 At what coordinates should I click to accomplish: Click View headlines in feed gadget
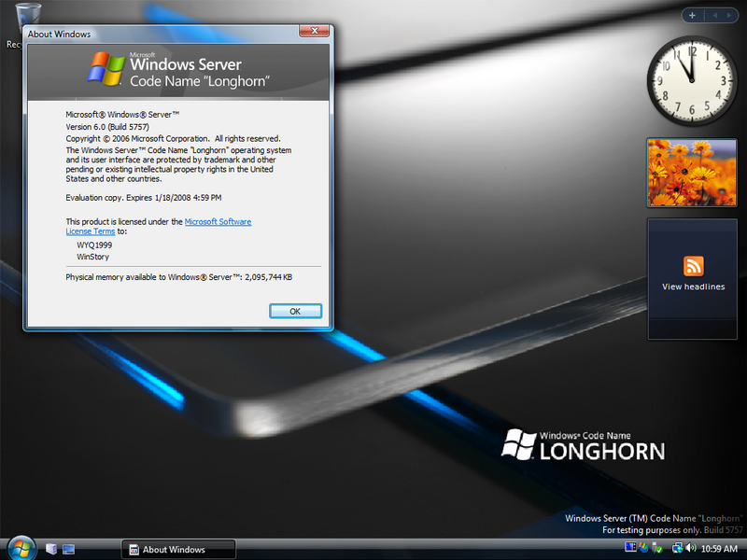coord(693,287)
